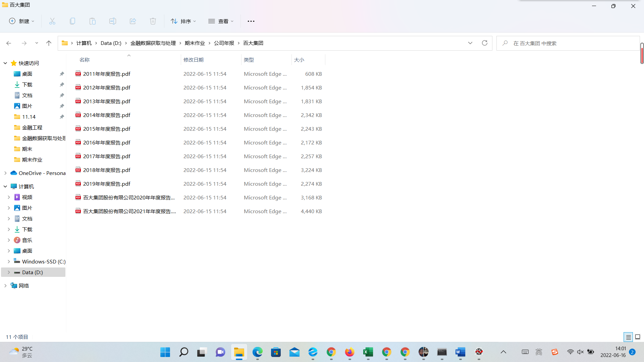Click 公司年报 in the breadcrumb path

point(224,43)
